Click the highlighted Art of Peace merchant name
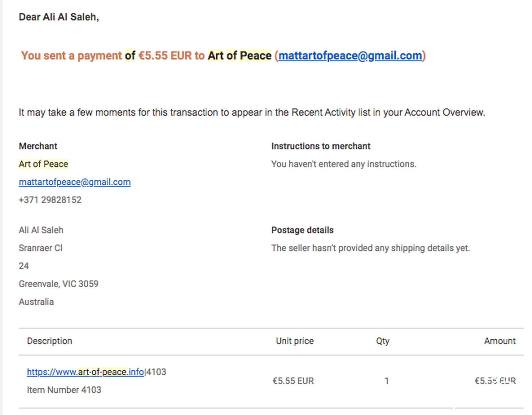This screenshot has height=415, width=532. tap(43, 164)
